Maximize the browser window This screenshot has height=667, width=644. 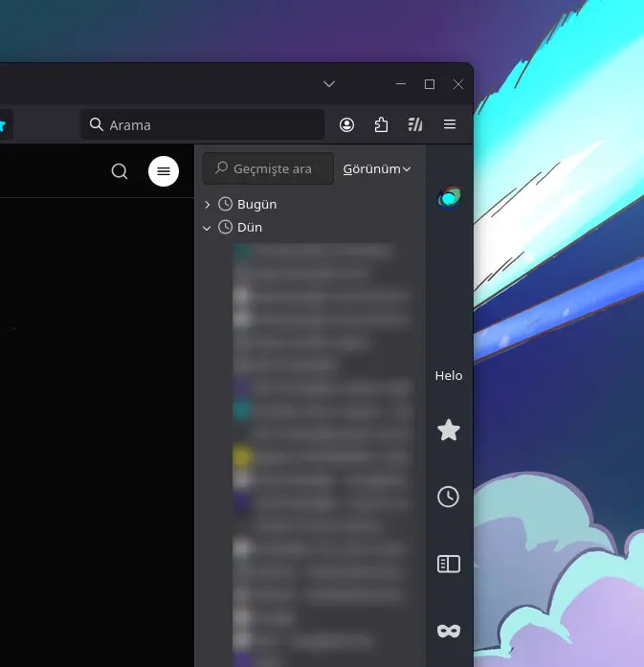(430, 84)
